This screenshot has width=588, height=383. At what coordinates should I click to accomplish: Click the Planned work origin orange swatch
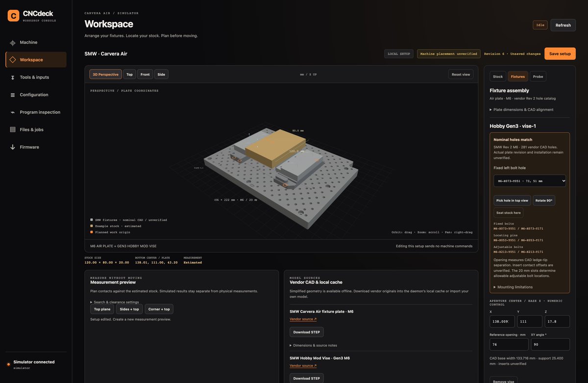[92, 232]
